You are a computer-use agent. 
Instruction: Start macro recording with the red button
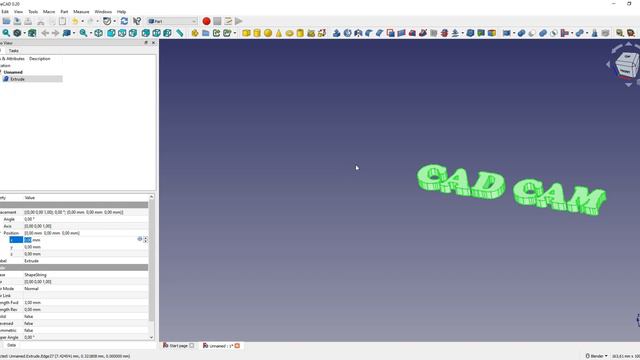pos(207,21)
